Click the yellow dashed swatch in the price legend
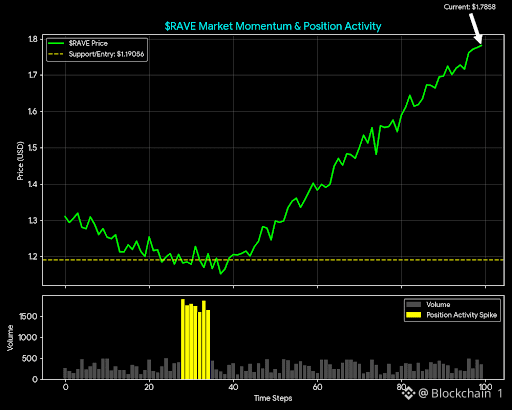 tap(56, 54)
